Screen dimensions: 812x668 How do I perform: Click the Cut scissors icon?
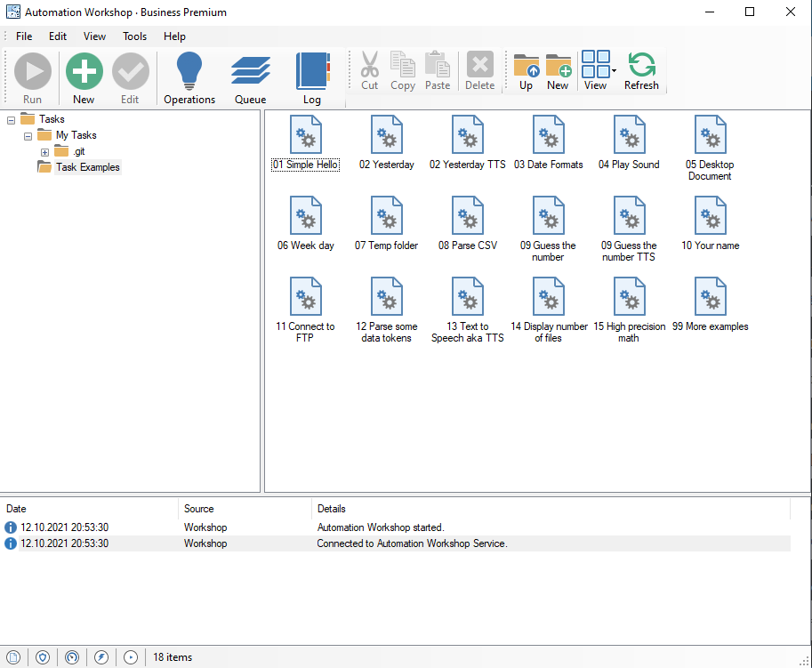pos(369,71)
